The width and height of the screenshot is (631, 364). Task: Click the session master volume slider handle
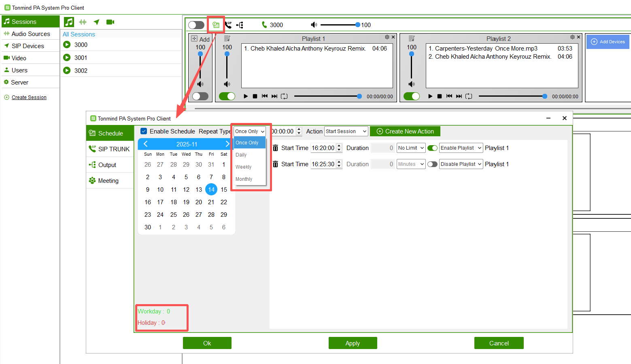[x=358, y=25]
